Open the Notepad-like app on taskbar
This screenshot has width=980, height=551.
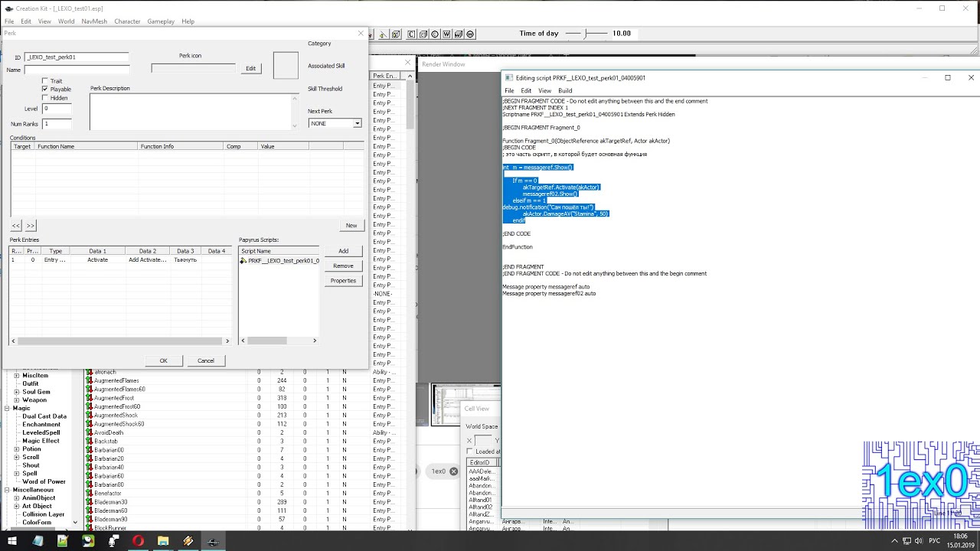click(38, 540)
